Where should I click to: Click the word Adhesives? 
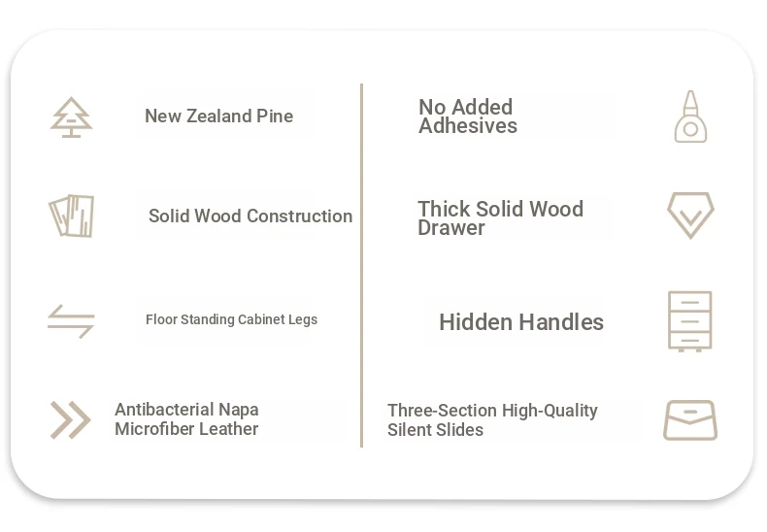(x=468, y=126)
